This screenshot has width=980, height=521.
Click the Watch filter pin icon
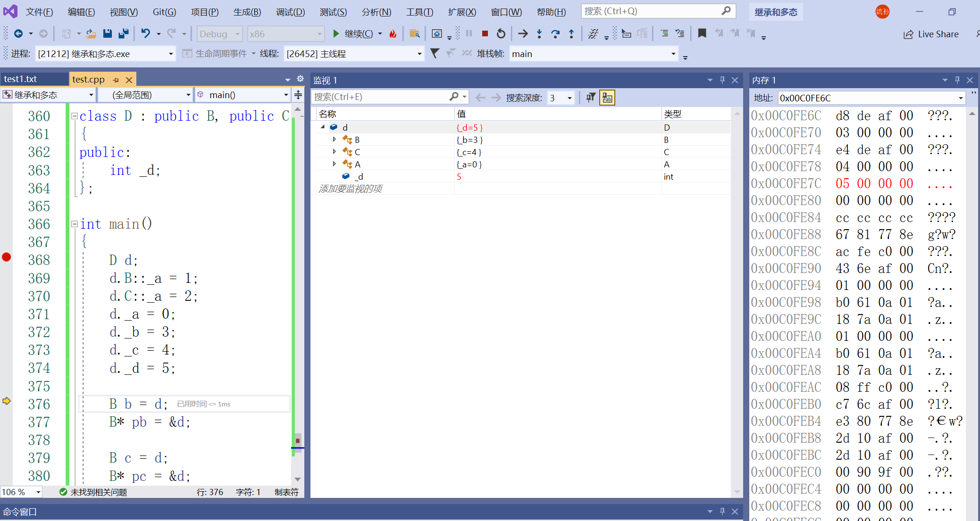tap(591, 97)
